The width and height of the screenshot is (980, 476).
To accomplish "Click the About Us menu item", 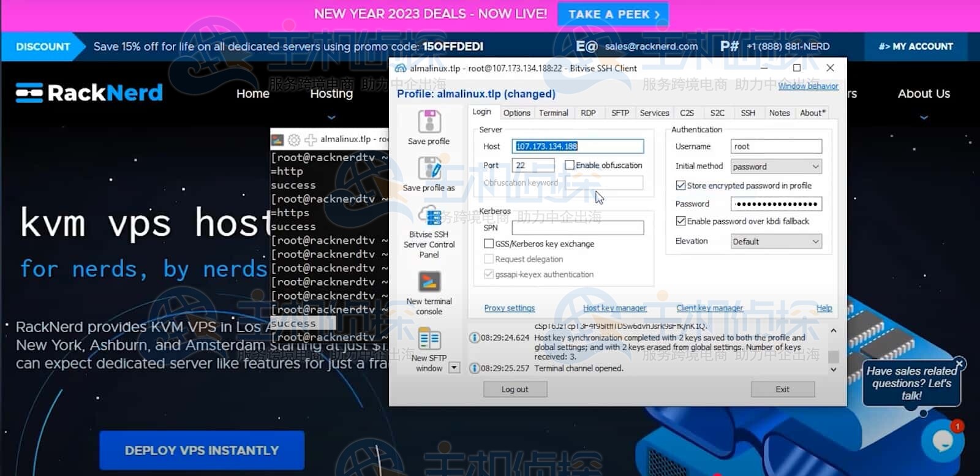I will coord(924,94).
